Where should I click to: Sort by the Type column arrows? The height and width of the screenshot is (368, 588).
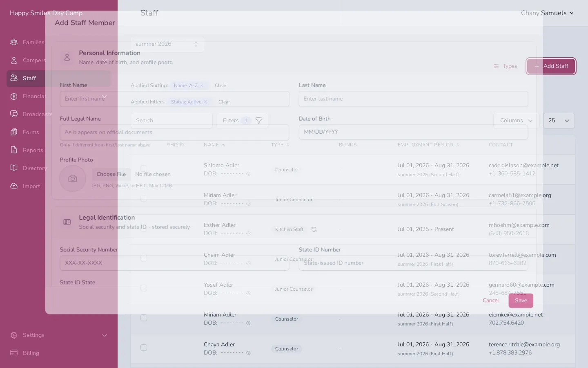[x=288, y=145]
